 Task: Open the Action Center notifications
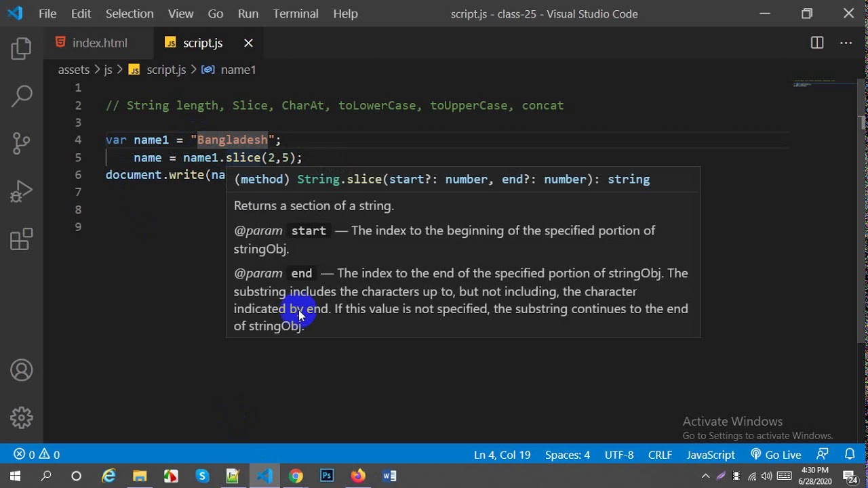(850, 476)
